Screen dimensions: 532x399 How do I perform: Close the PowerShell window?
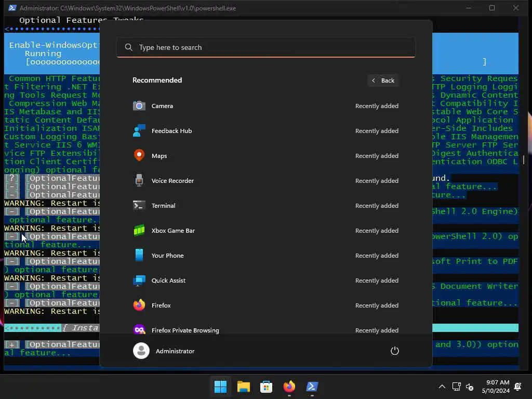(x=516, y=8)
